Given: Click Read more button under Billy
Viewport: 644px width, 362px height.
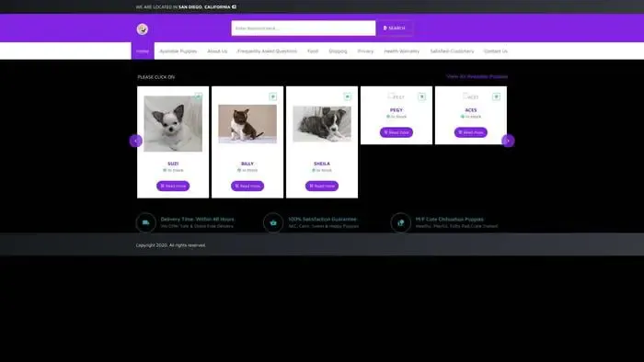Looking at the screenshot, I should [x=247, y=186].
